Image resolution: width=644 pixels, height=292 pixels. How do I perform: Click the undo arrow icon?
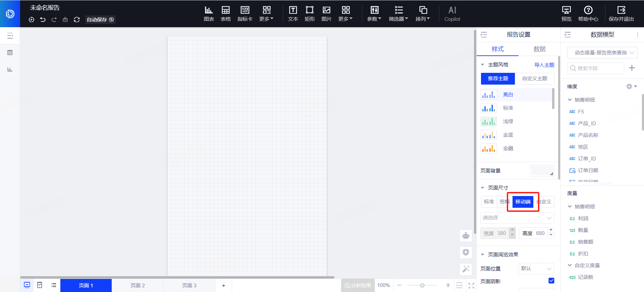pos(43,19)
